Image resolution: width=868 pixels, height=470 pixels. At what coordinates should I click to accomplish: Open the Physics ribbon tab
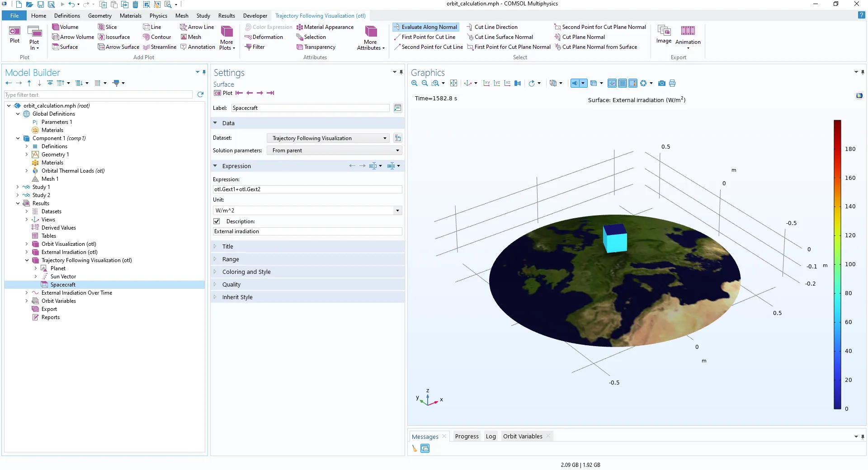click(158, 16)
